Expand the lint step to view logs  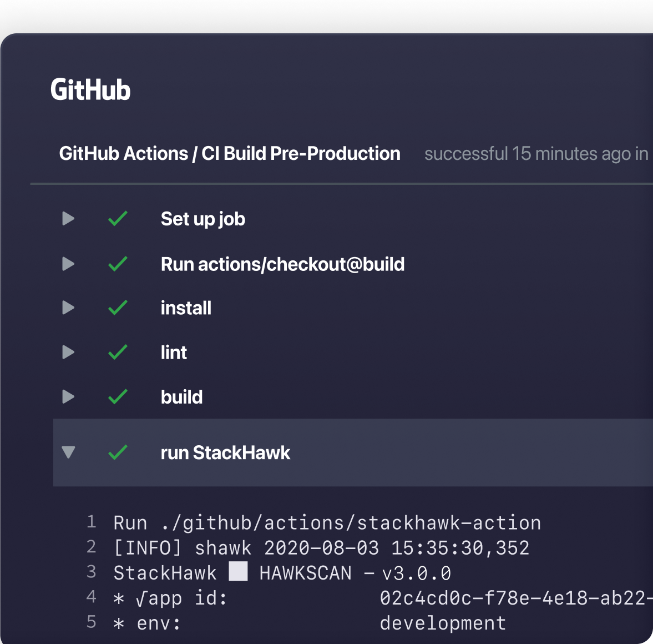coord(68,352)
